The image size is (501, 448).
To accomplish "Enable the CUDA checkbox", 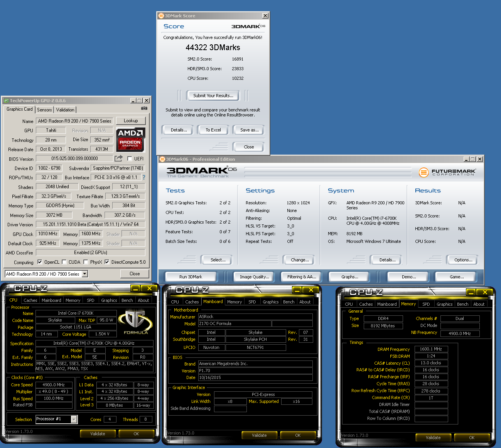I will pos(64,262).
